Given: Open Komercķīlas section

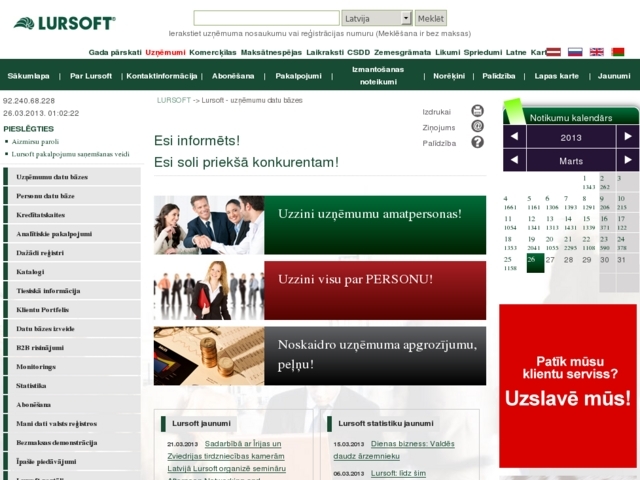Looking at the screenshot, I should pos(213,52).
